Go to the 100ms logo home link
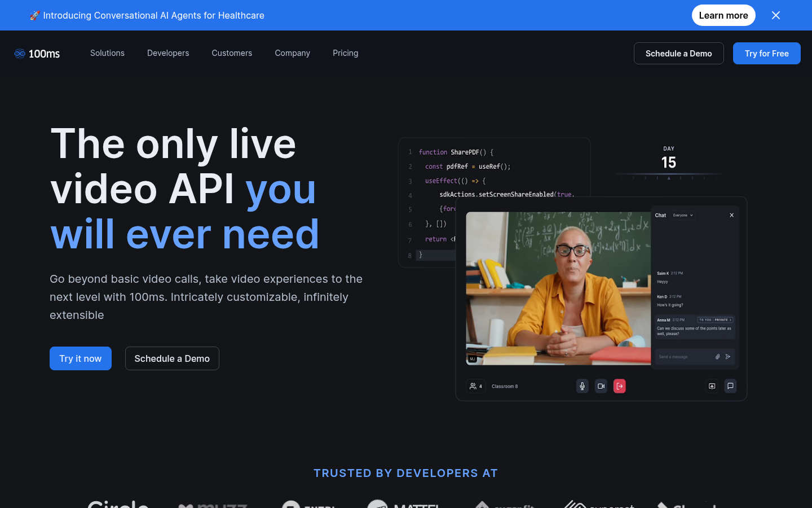This screenshot has height=508, width=812. 37,54
